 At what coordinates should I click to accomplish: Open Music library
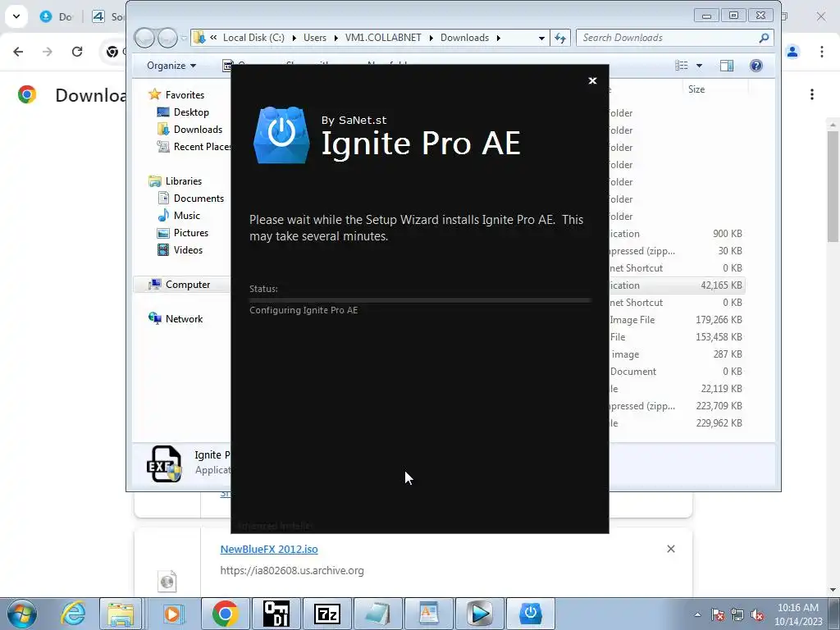[x=186, y=216]
